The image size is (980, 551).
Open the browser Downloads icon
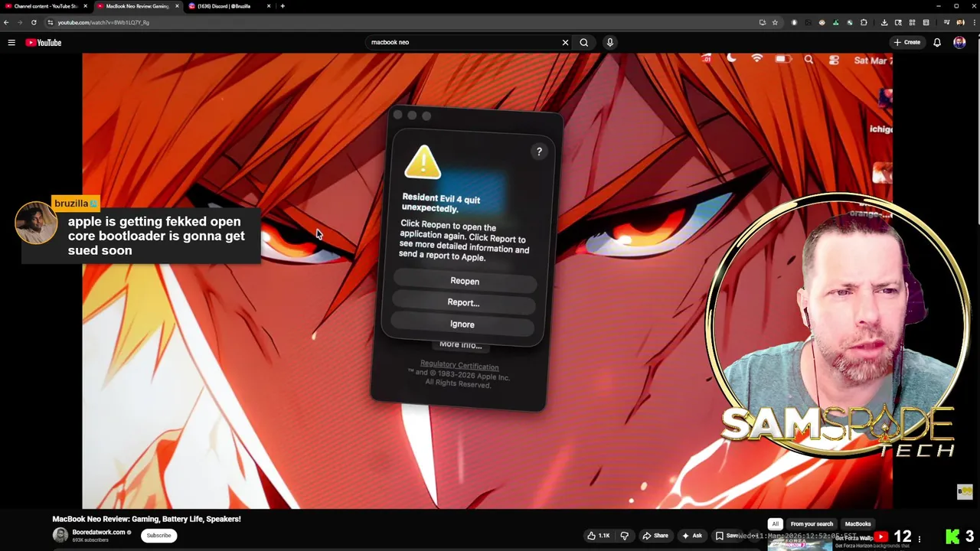pyautogui.click(x=884, y=22)
